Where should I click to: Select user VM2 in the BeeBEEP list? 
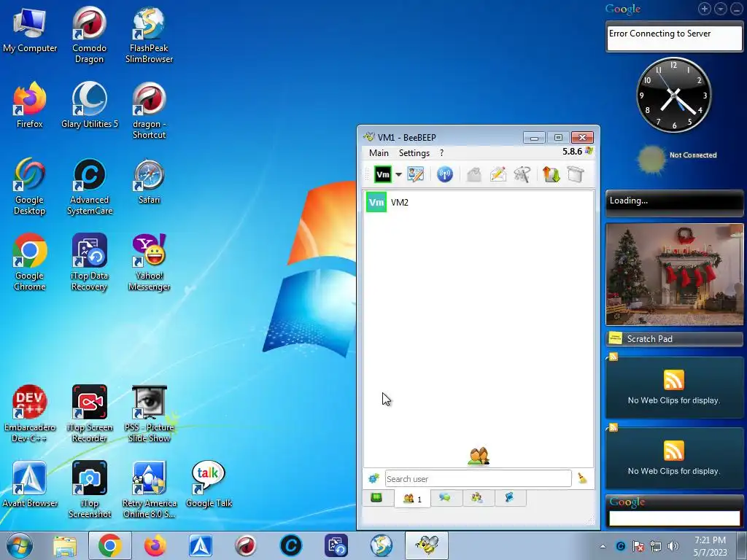tap(479, 203)
